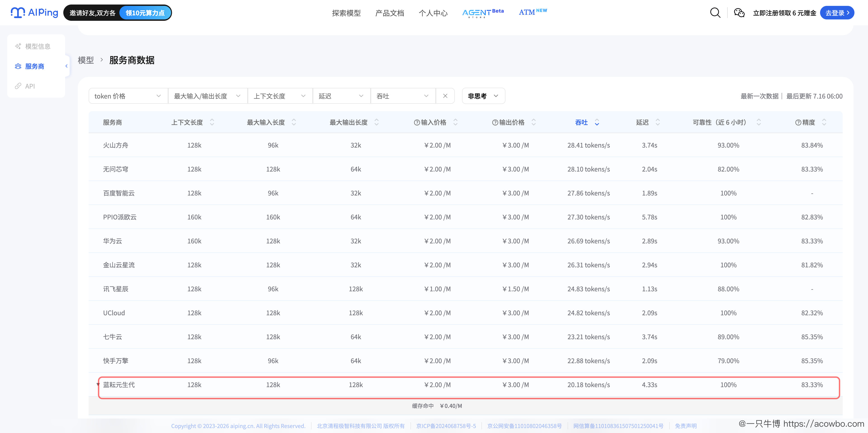Click the output price help icon

[x=495, y=122]
